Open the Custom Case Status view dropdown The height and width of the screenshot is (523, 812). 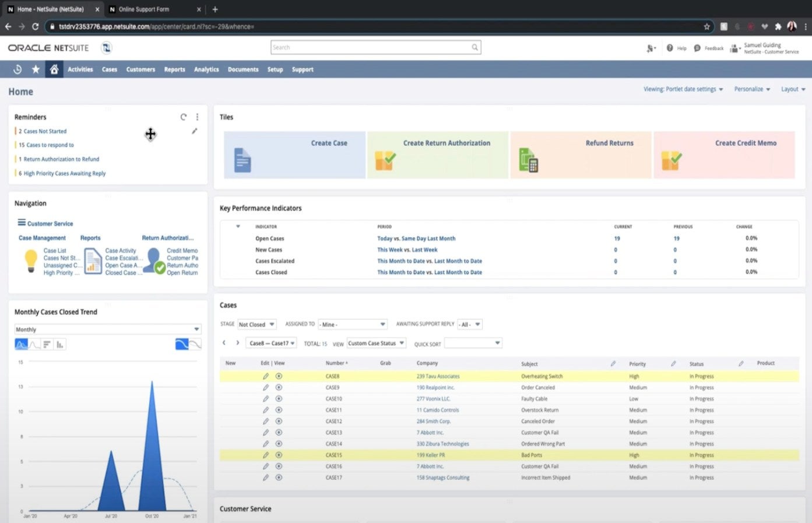click(x=376, y=343)
